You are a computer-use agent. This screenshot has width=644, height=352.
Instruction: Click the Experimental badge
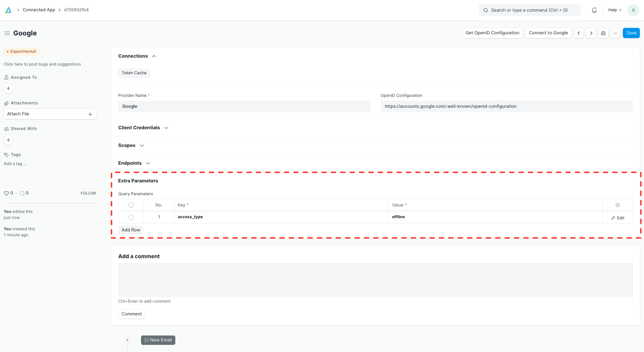(21, 52)
